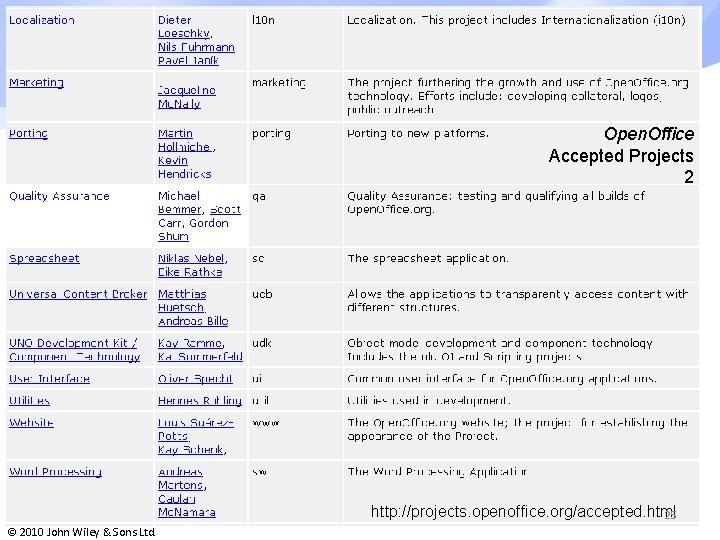Click the Kay Schenk lead link
This screenshot has height=540, width=720.
(x=191, y=450)
